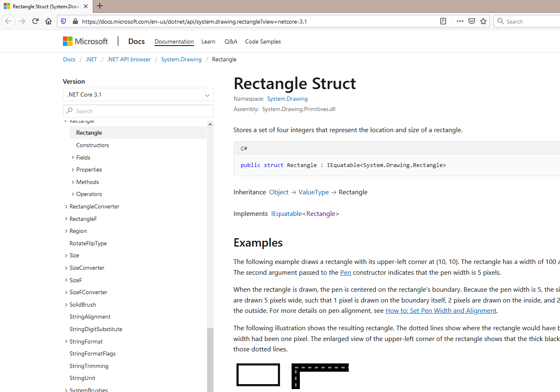Image resolution: width=560 pixels, height=392 pixels.
Task: Select Constructors in the sidebar tree
Action: coord(92,145)
